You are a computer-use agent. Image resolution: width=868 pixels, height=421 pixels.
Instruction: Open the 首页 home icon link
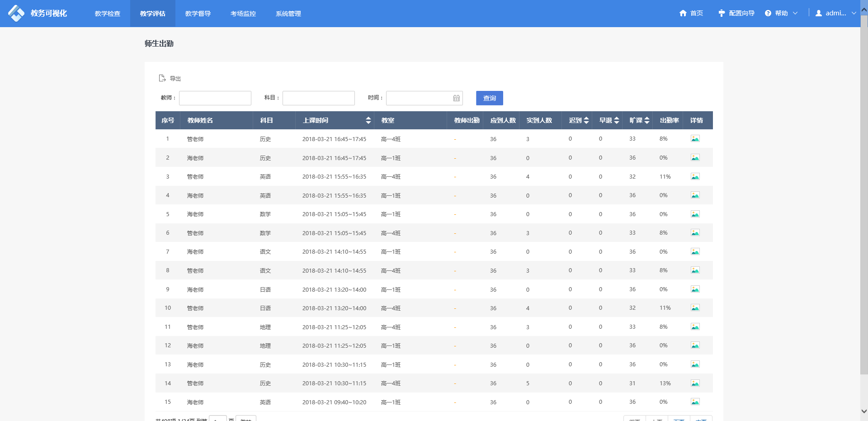tap(683, 13)
